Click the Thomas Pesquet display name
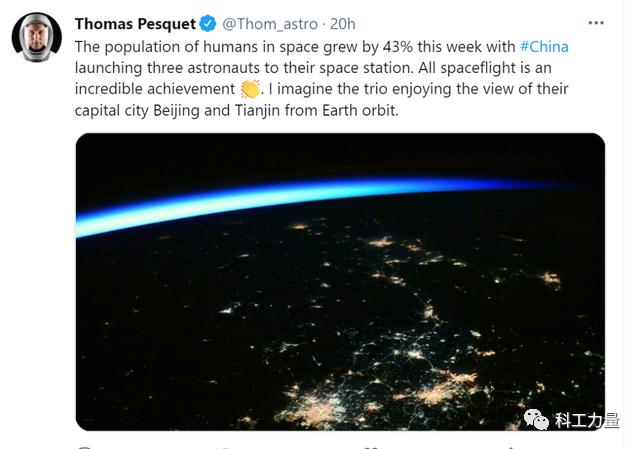Screen dimensions: 640x449 [135, 23]
